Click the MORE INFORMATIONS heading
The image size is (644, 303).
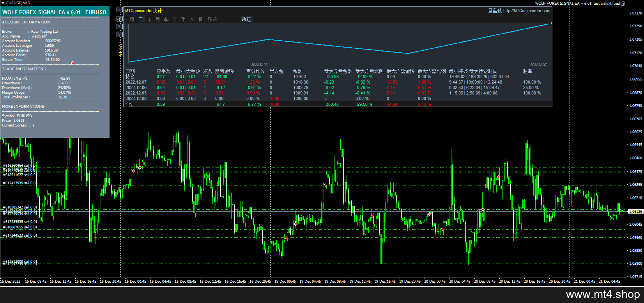coord(23,107)
